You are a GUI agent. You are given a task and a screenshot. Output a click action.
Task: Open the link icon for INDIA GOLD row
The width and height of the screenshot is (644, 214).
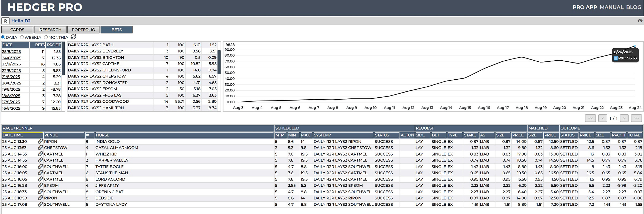[40, 141]
